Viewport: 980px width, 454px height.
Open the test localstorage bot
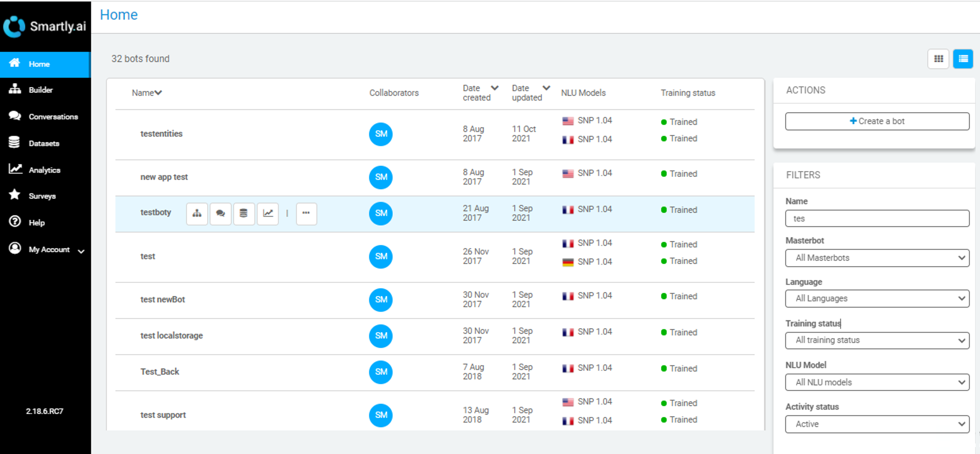[x=171, y=335]
